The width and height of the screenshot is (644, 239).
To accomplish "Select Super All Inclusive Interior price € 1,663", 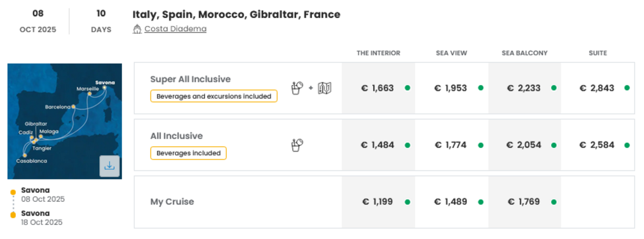I will point(377,88).
